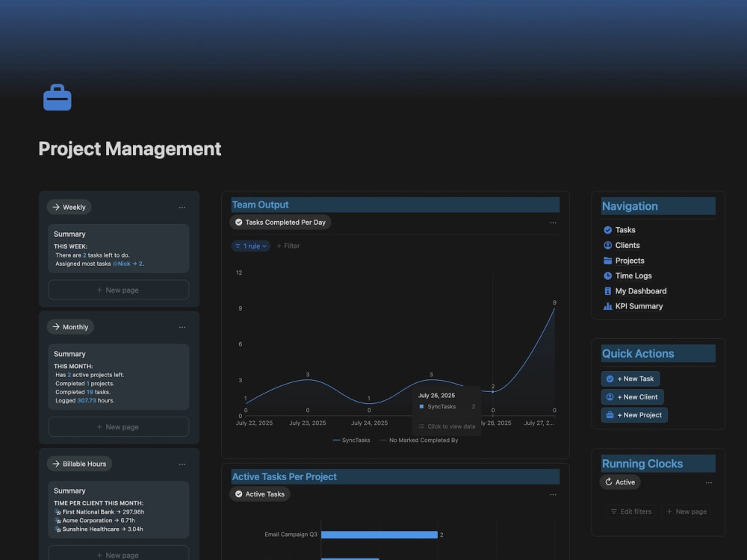
Task: Select the Monthly view tab
Action: click(x=70, y=327)
